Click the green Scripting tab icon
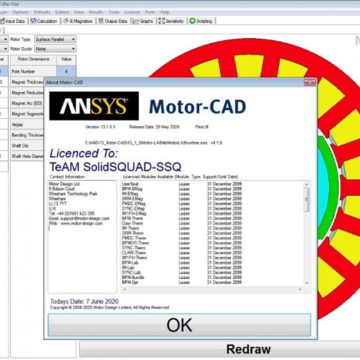The width and height of the screenshot is (360, 360). 192,21
